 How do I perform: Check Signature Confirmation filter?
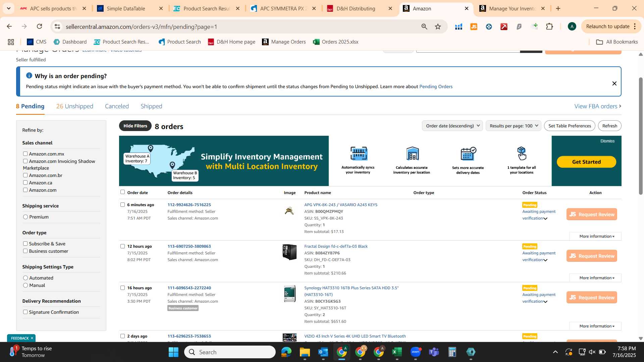point(25,312)
